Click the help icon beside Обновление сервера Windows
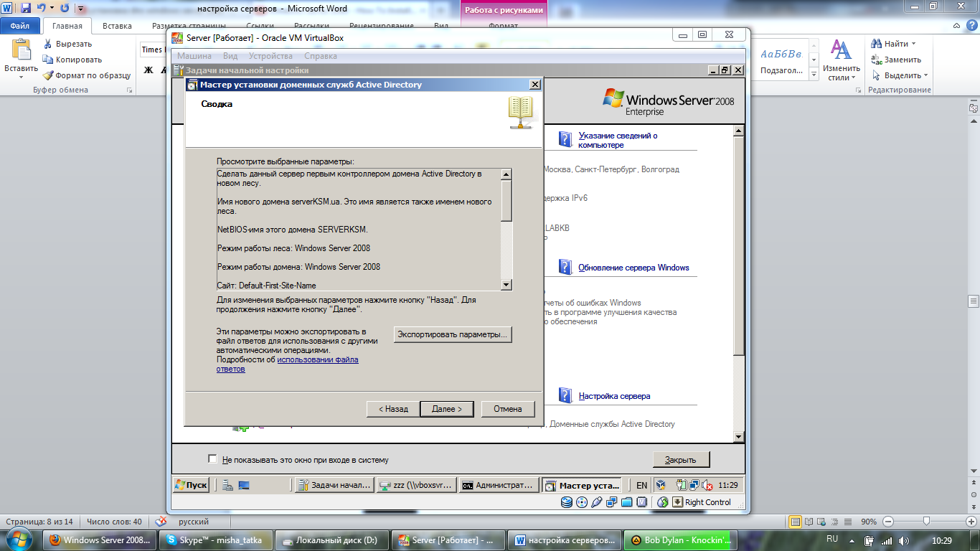The width and height of the screenshot is (980, 551). tap(565, 267)
